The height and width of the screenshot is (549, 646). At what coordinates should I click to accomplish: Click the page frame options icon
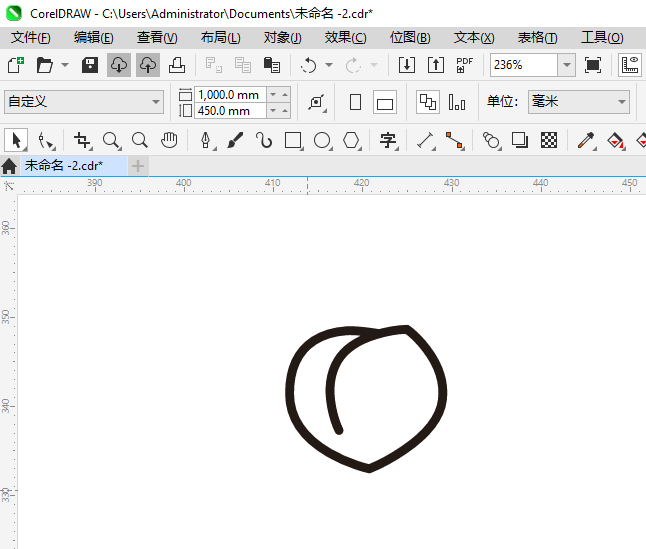point(316,102)
